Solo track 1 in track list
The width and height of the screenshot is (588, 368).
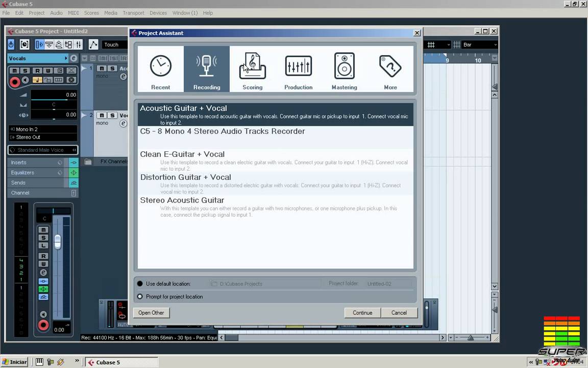tap(112, 68)
